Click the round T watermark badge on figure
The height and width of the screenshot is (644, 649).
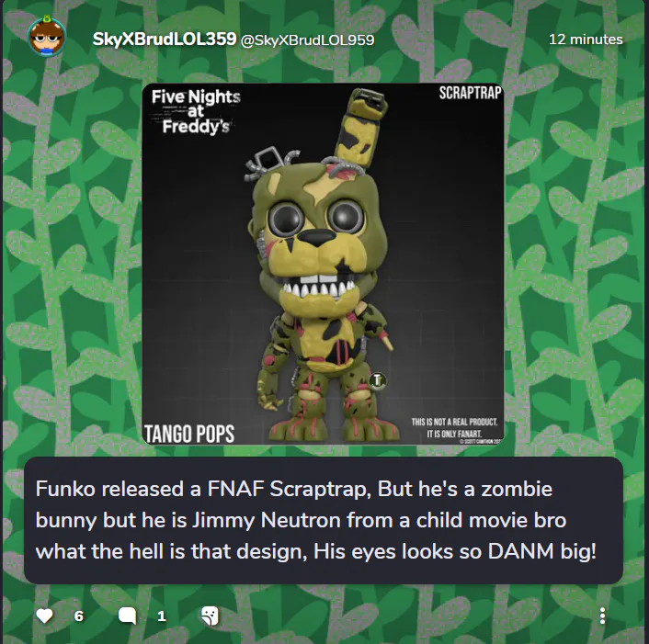(378, 381)
